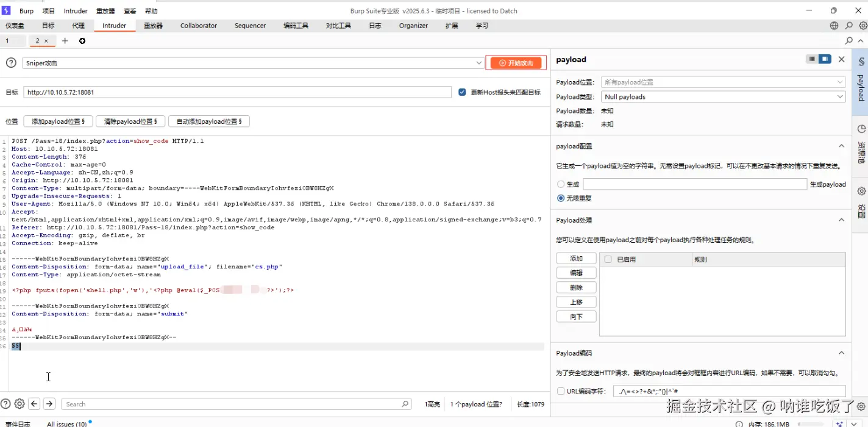
Task: Open the Burp menu
Action: 26,11
